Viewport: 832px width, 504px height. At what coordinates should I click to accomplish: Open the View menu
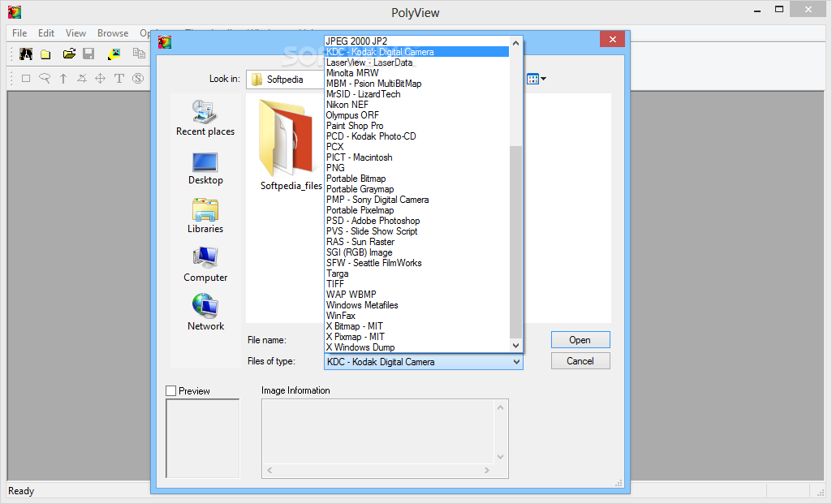[x=75, y=33]
